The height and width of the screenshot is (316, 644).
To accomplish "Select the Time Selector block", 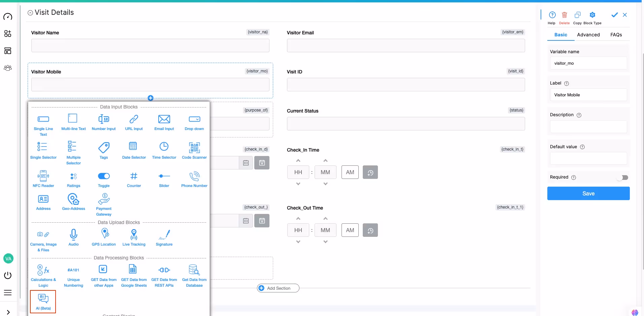I will [164, 150].
